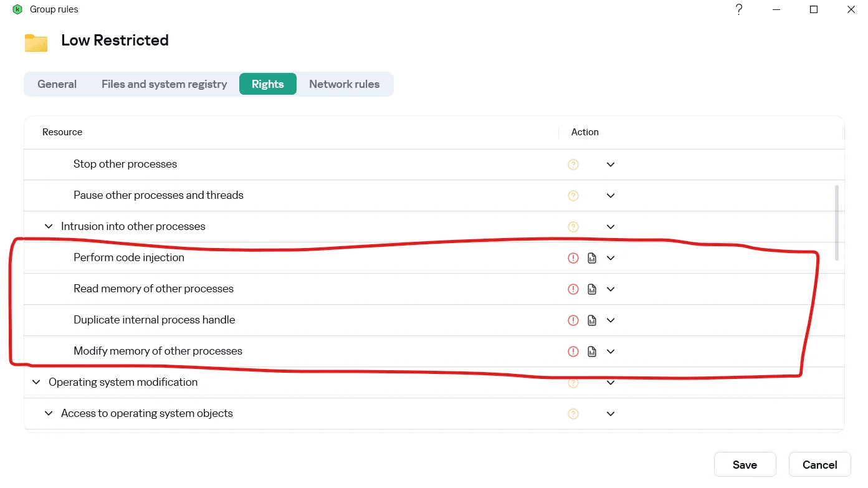The image size is (868, 488).
Task: Maximize the Group rules window
Action: (814, 9)
